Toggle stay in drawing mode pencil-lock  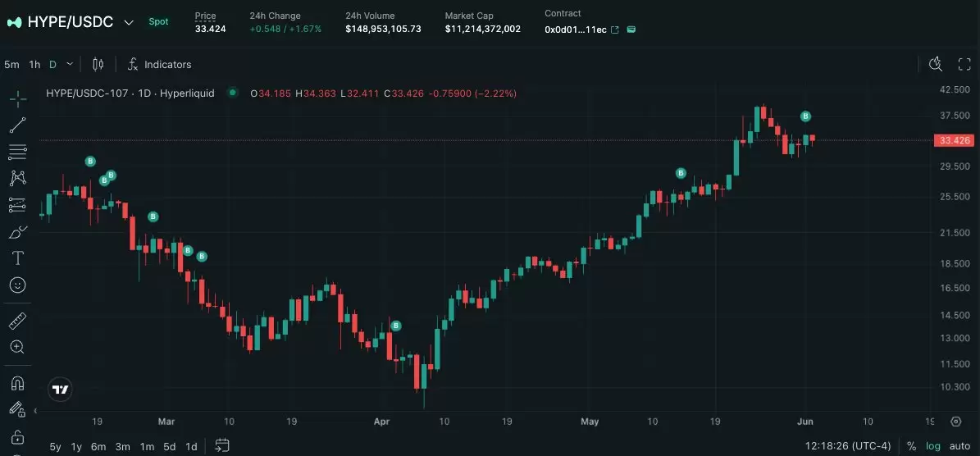[x=17, y=409]
